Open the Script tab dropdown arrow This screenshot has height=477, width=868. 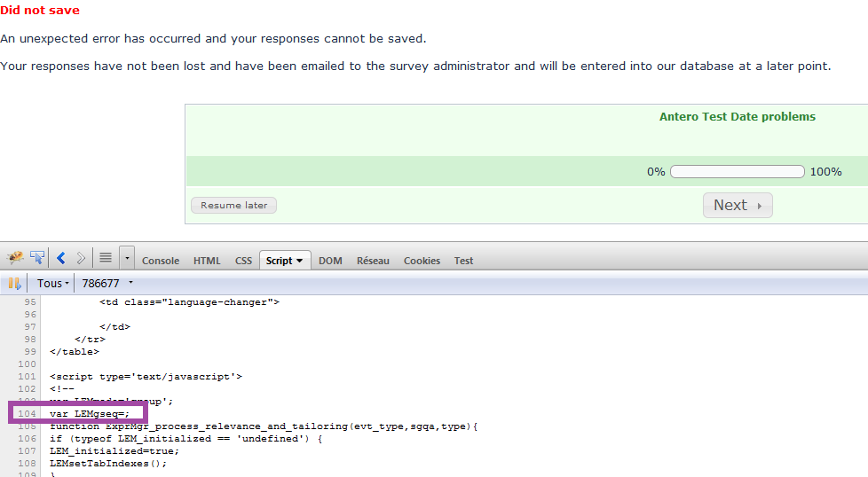[300, 261]
